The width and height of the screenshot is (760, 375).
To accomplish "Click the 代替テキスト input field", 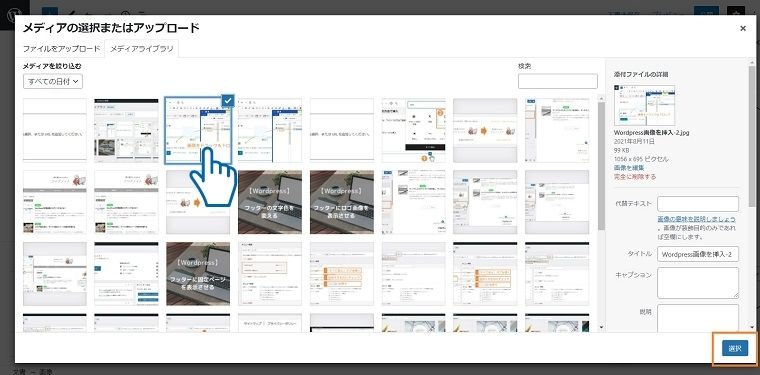I will click(698, 204).
